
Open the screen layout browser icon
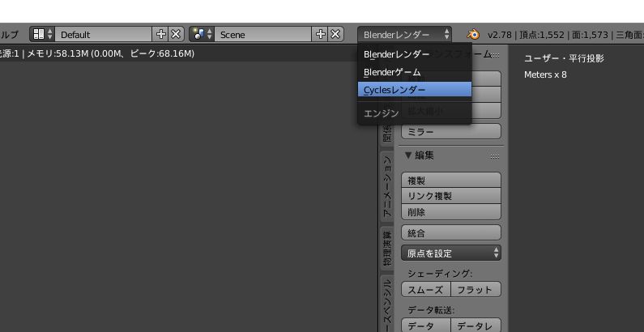[x=42, y=35]
